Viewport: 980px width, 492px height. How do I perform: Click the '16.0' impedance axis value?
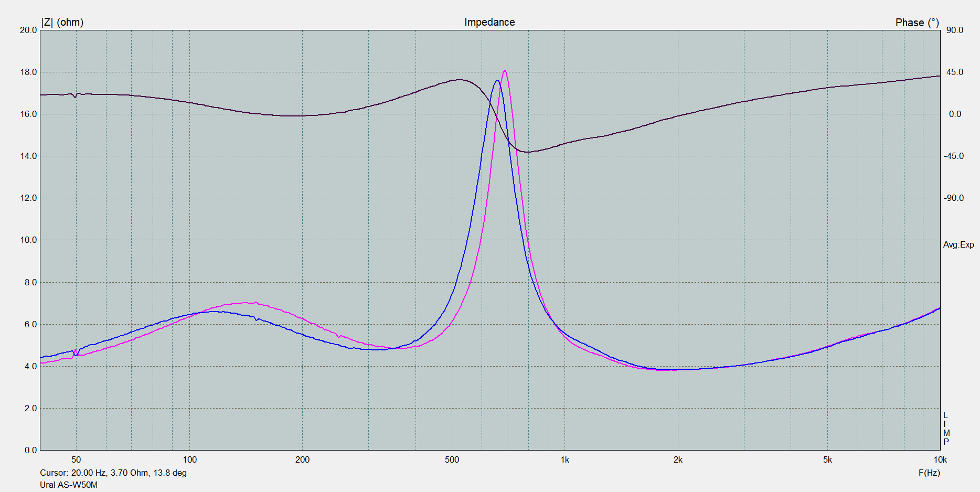click(x=28, y=114)
